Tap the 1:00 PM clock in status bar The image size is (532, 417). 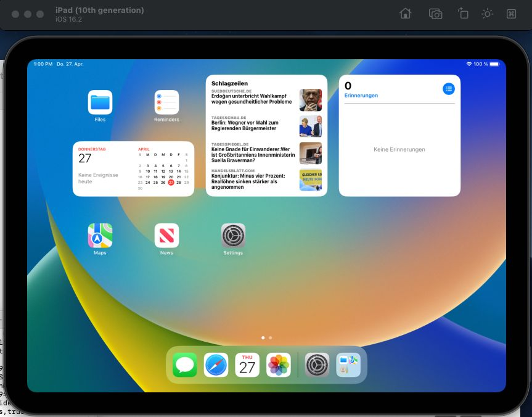43,64
